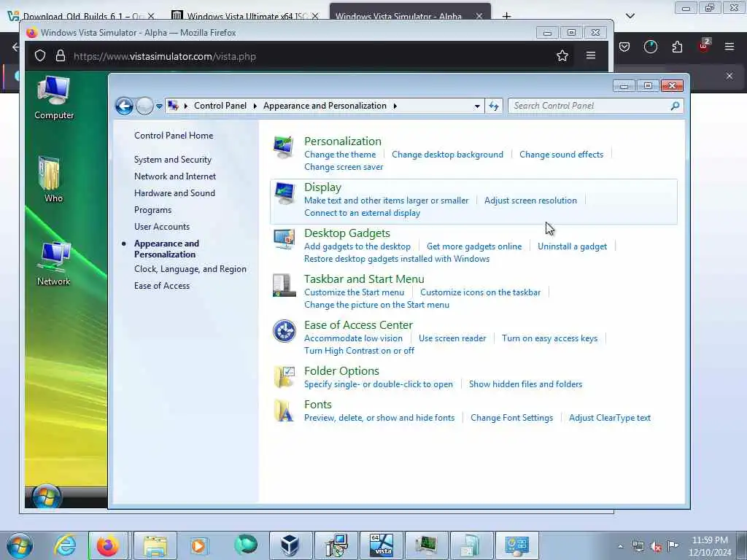Click Adjust ClearType text link
The width and height of the screenshot is (747, 560).
click(609, 418)
